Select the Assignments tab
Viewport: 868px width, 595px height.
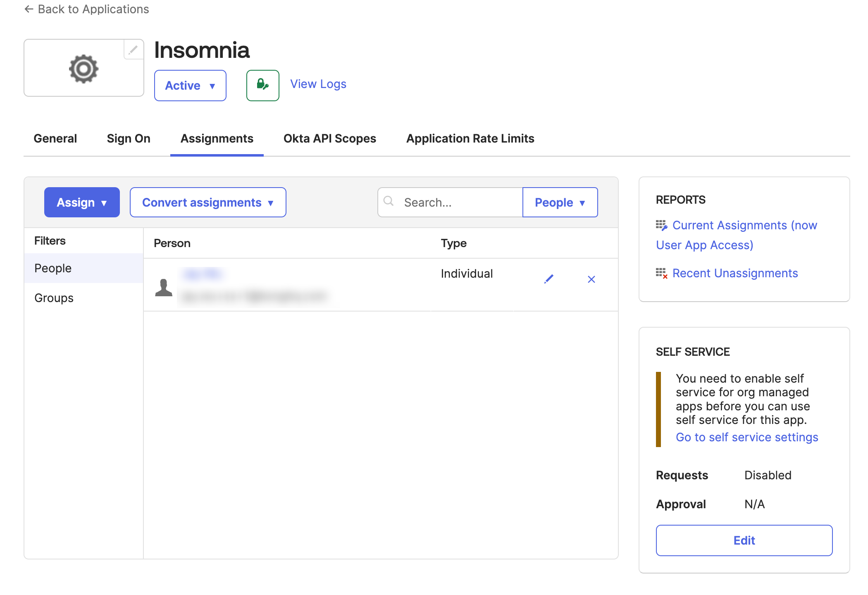pyautogui.click(x=217, y=138)
